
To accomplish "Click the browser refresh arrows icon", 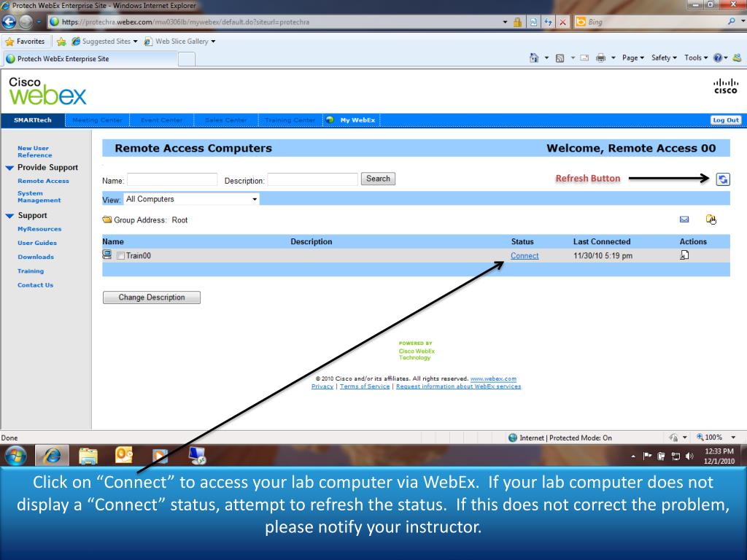I will point(548,22).
